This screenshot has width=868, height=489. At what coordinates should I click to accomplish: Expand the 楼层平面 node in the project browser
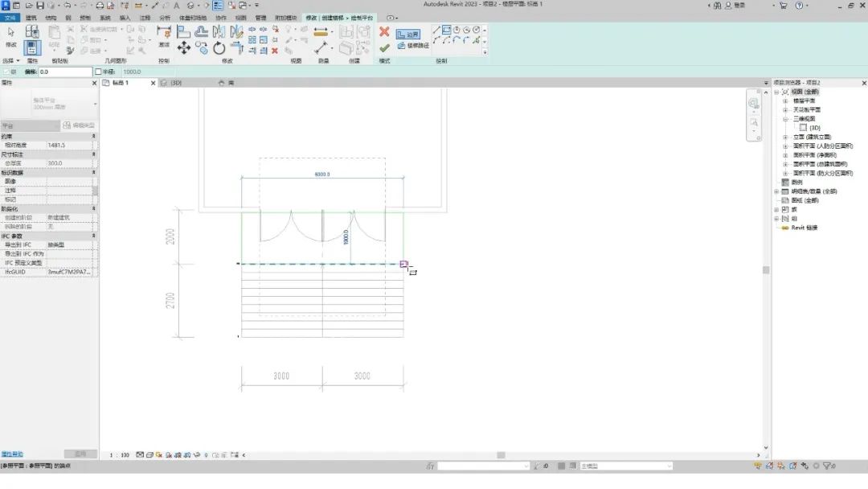click(785, 101)
